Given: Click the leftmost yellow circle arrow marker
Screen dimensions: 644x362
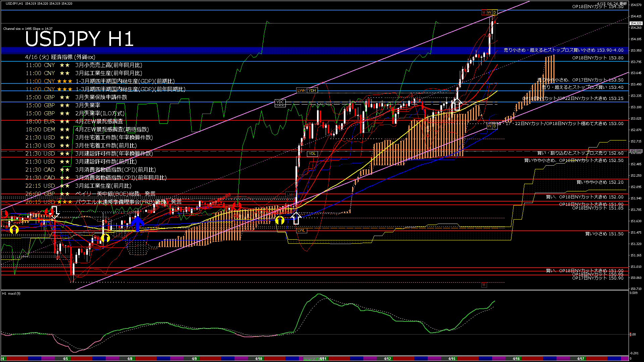Looking at the screenshot, I should point(14,230).
